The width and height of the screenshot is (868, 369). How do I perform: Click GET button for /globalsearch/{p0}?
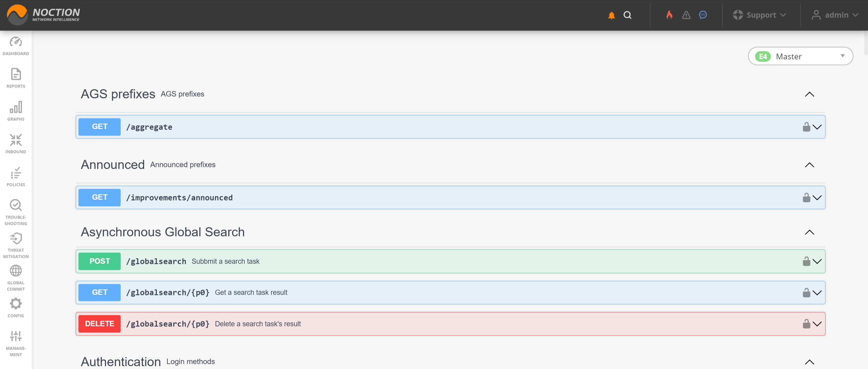coord(99,292)
